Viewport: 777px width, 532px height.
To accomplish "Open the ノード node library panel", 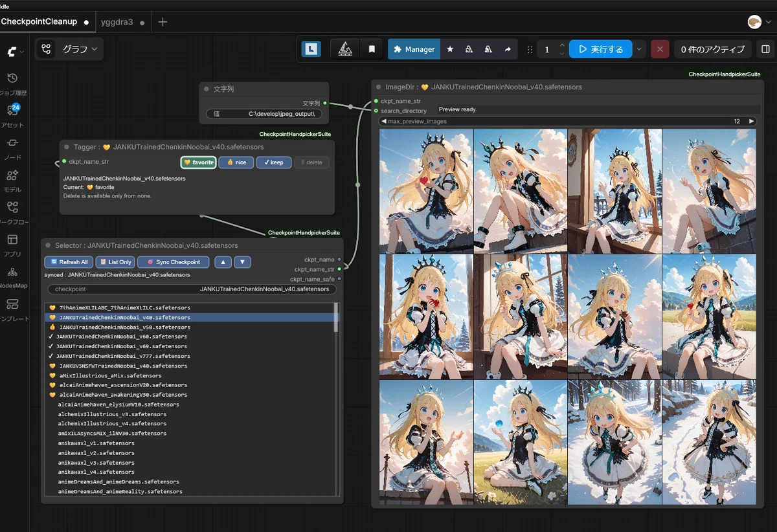I will pos(12,148).
